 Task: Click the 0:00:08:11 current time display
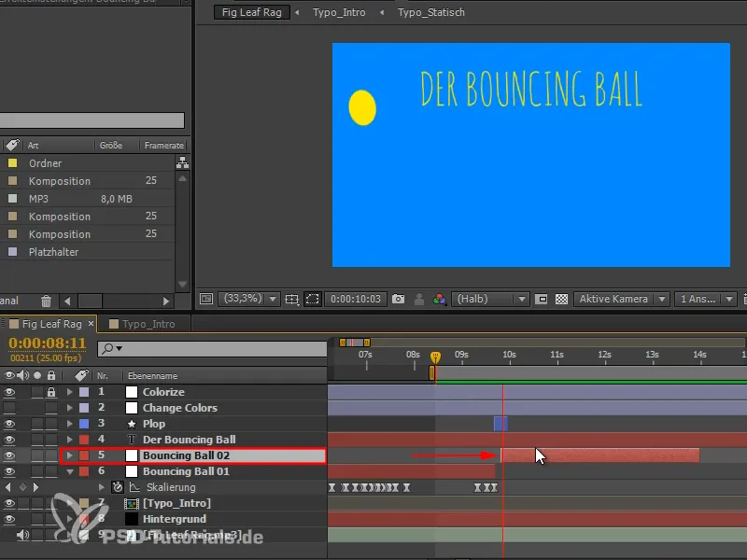pyautogui.click(x=48, y=343)
